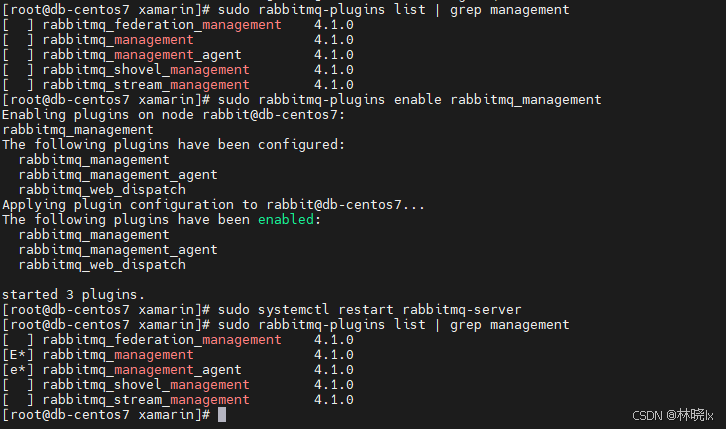Click the "[e*]" status marker beside rabbitmq_management_agent
726x429 pixels.
pos(18,369)
